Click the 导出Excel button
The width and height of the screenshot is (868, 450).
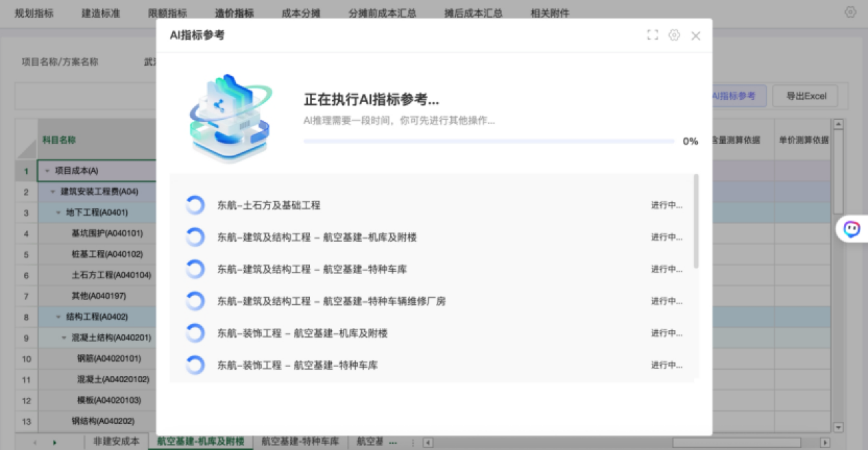click(x=806, y=97)
